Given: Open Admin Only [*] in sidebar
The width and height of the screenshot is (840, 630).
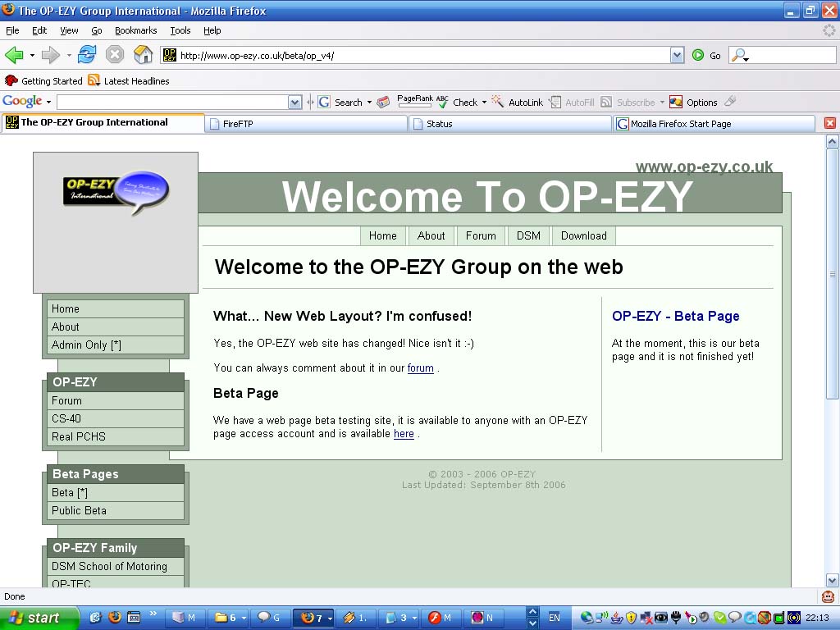Looking at the screenshot, I should coord(116,345).
